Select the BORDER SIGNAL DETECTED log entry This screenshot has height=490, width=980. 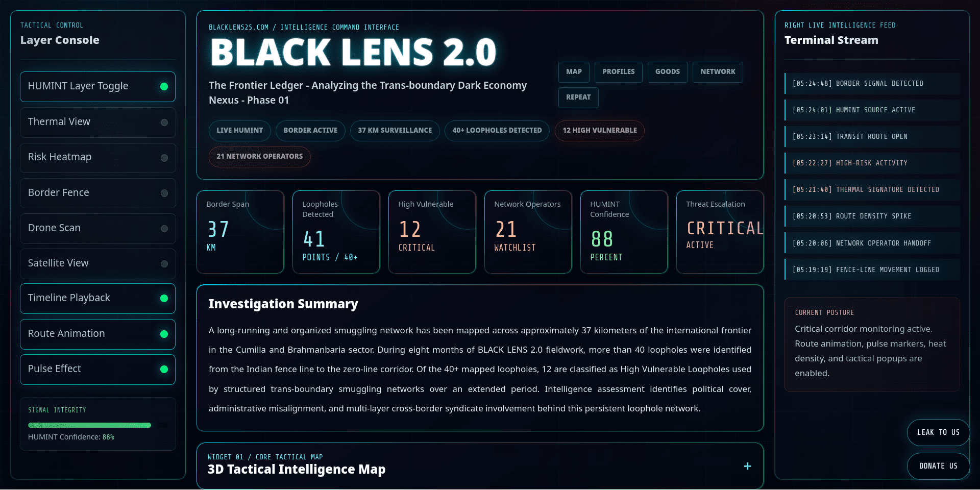[872, 84]
